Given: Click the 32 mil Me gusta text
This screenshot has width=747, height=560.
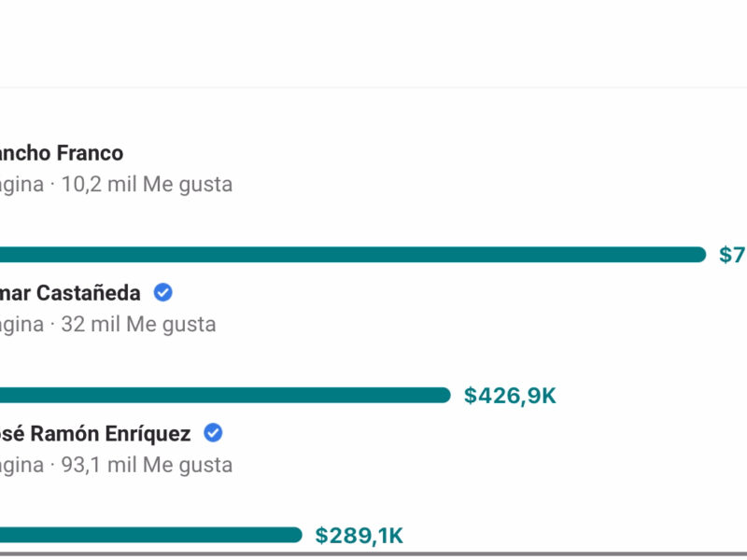Looking at the screenshot, I should point(138,324).
